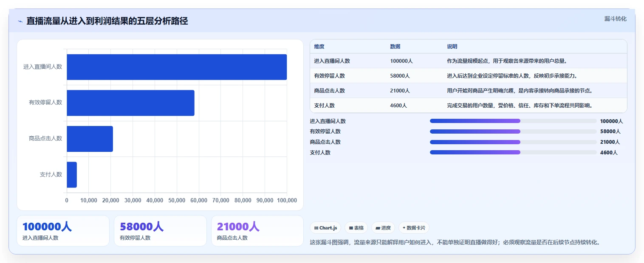Click the 进入直播间人数 y-axis label
This screenshot has width=644, height=263.
[x=43, y=67]
